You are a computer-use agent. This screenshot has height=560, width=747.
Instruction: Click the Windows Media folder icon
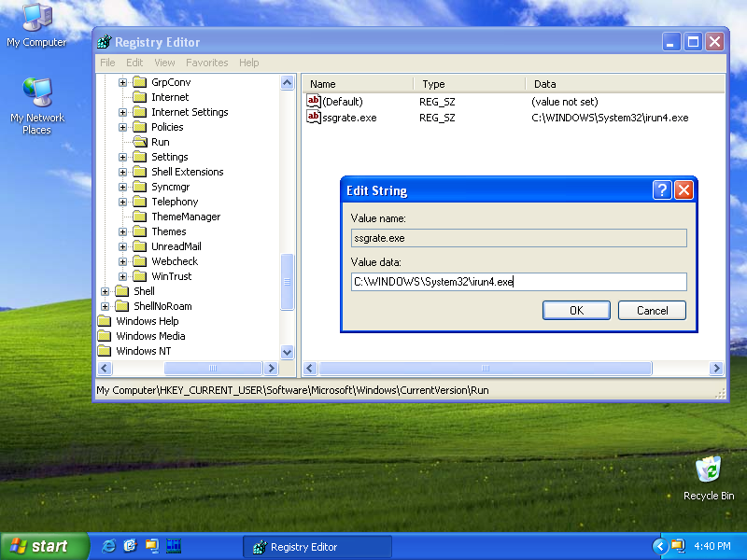point(105,336)
